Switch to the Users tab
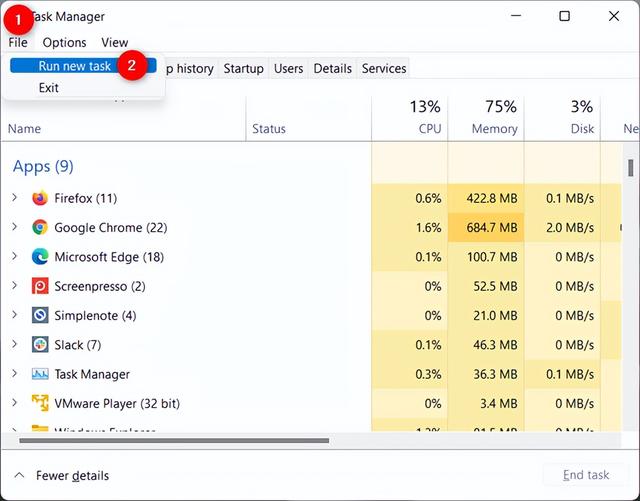Image resolution: width=640 pixels, height=501 pixels. [x=289, y=69]
